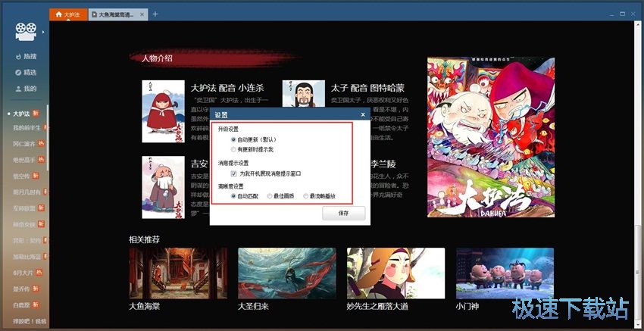The width and height of the screenshot is (644, 331).
Task: Click the 太子 配音 图特哈蒙 heading
Action: pos(367,88)
